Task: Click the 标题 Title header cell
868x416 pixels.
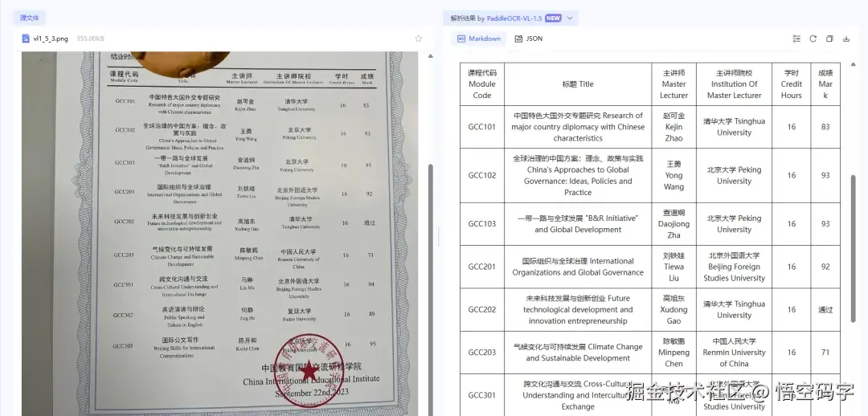Action: 578,84
